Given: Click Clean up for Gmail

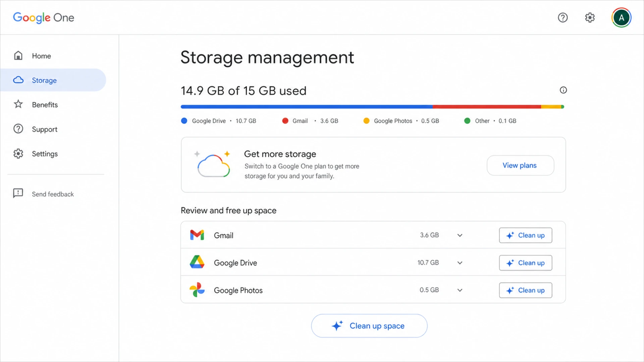Looking at the screenshot, I should coord(525,235).
